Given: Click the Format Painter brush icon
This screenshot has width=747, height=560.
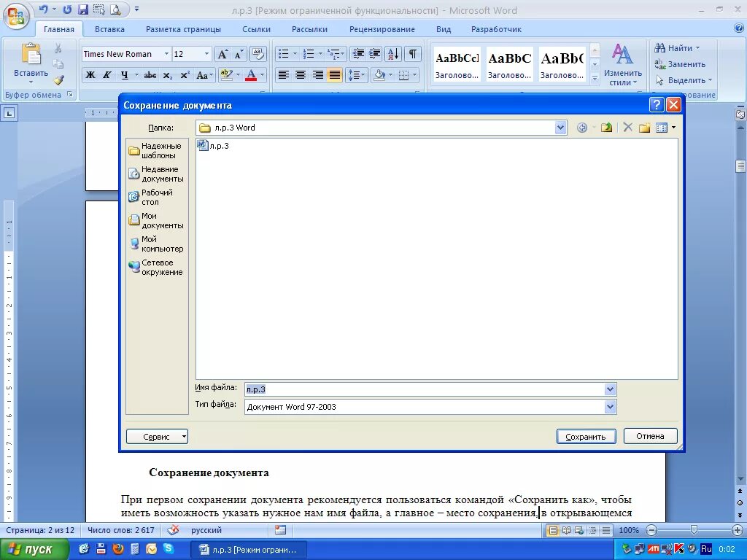Looking at the screenshot, I should point(58,80).
